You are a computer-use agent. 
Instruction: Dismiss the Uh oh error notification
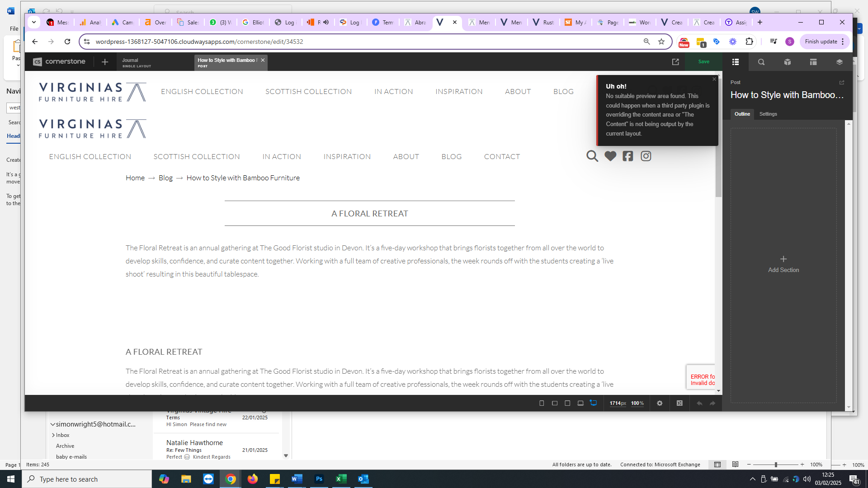click(x=714, y=79)
